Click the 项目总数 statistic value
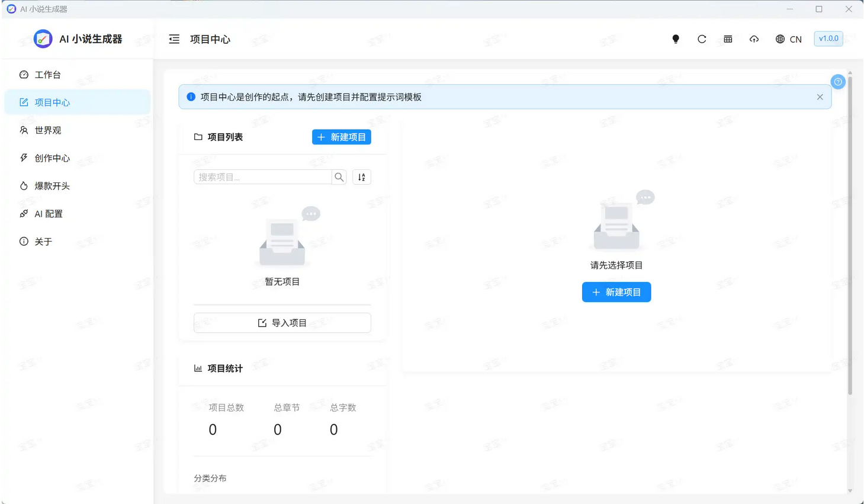 click(213, 430)
